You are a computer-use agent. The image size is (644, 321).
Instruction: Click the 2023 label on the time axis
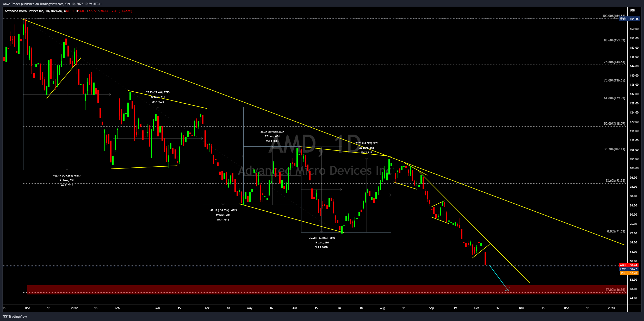(611, 308)
